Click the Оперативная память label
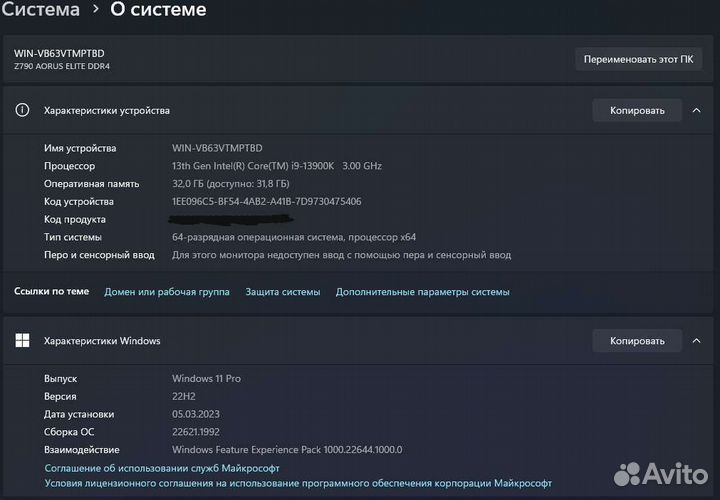The width and height of the screenshot is (720, 500). (91, 184)
